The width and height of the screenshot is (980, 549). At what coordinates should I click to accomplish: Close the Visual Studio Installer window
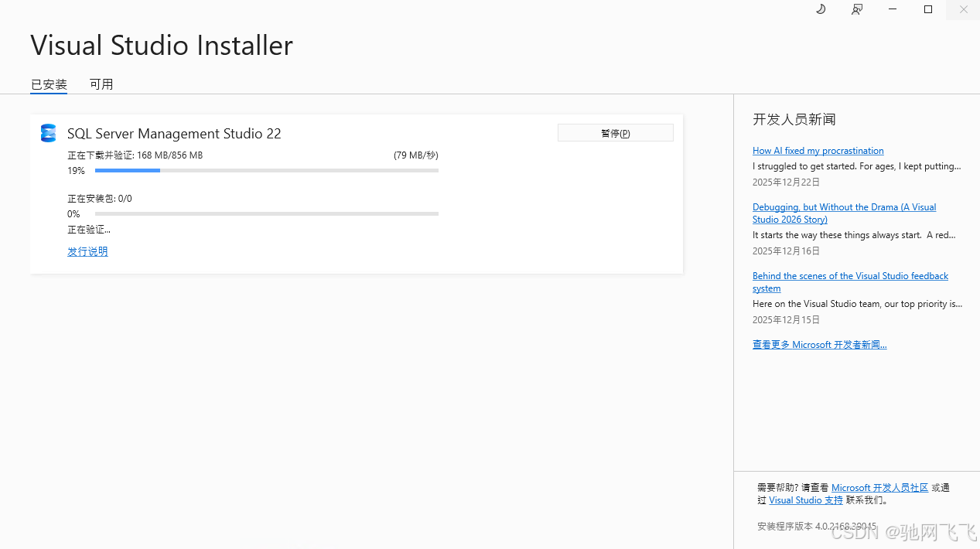963,9
